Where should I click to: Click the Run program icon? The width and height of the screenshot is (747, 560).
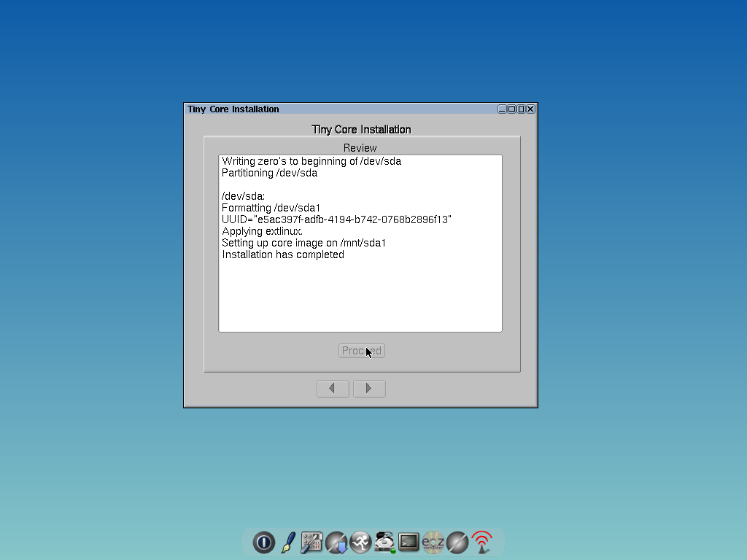click(360, 542)
